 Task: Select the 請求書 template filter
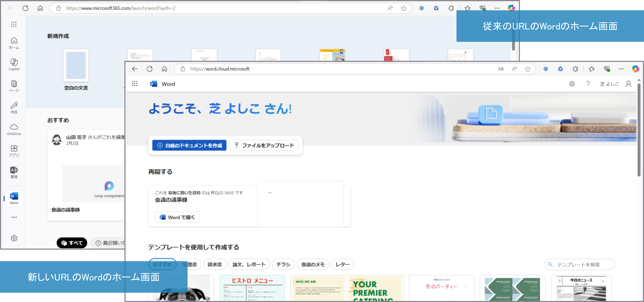pyautogui.click(x=215, y=264)
